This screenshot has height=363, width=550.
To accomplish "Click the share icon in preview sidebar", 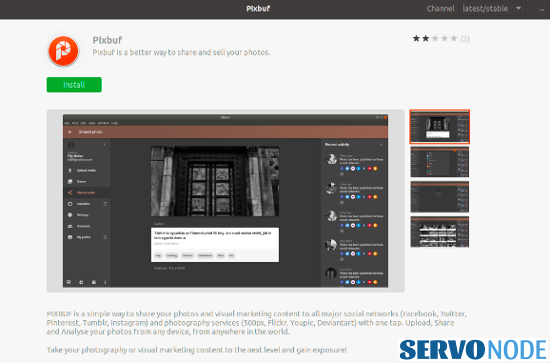I will (70, 193).
